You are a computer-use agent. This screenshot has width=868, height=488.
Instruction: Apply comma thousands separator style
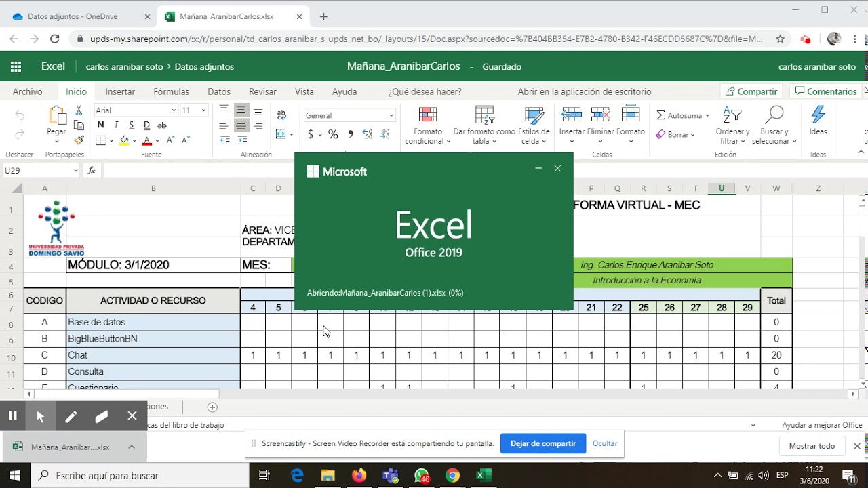tap(350, 134)
